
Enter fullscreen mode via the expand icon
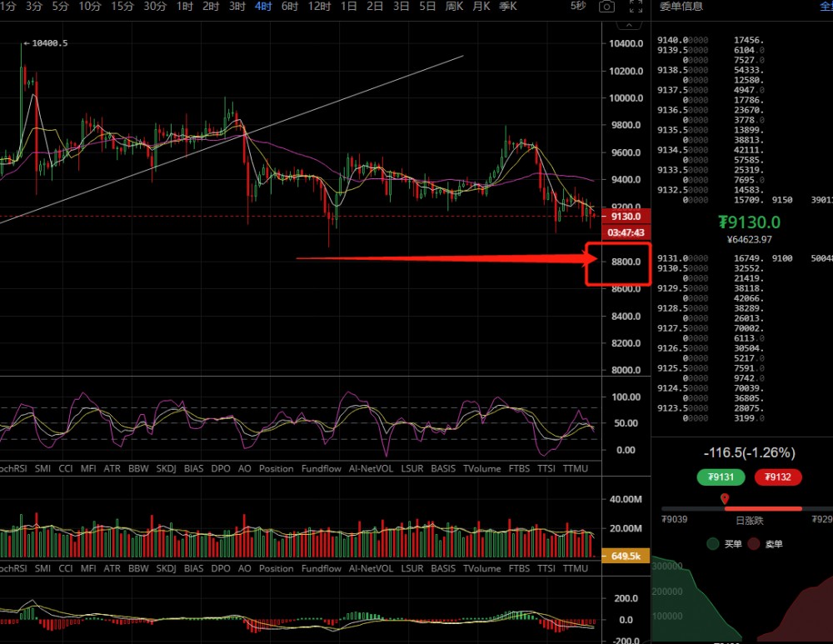636,7
